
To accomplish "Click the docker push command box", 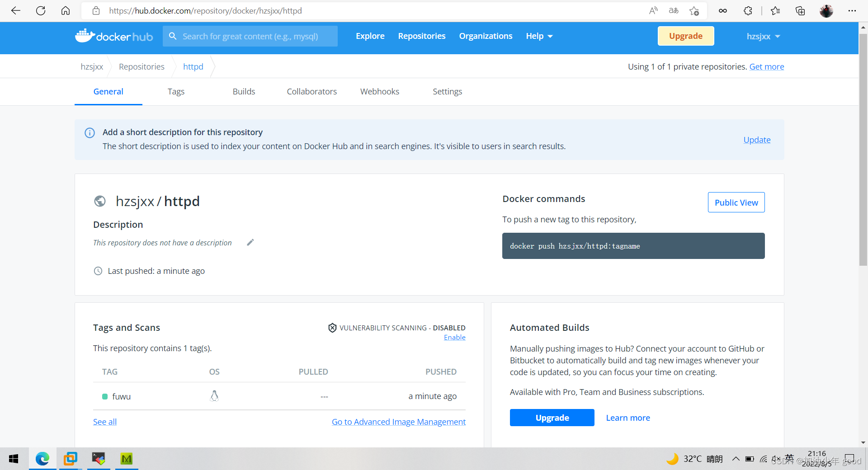I will pyautogui.click(x=633, y=246).
